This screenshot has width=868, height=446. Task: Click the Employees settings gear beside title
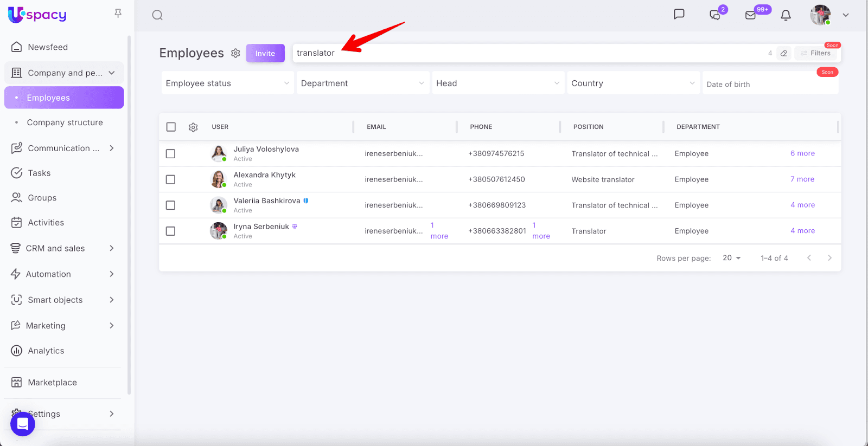235,53
